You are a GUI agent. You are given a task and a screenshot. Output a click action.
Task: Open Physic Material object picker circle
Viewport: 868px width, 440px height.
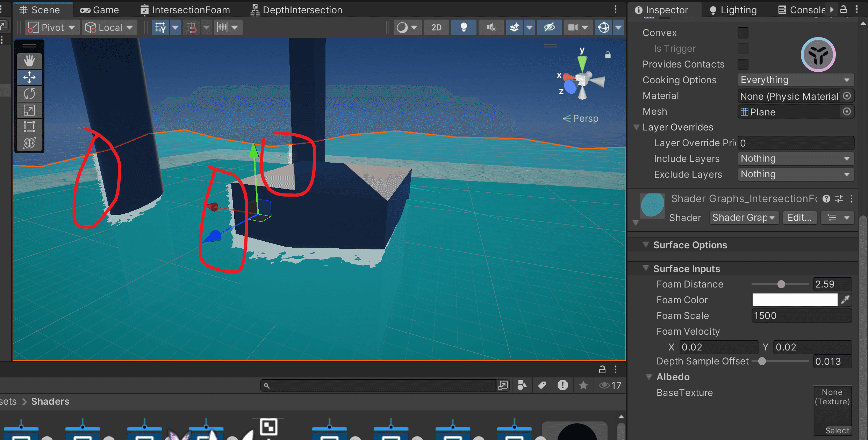(847, 96)
